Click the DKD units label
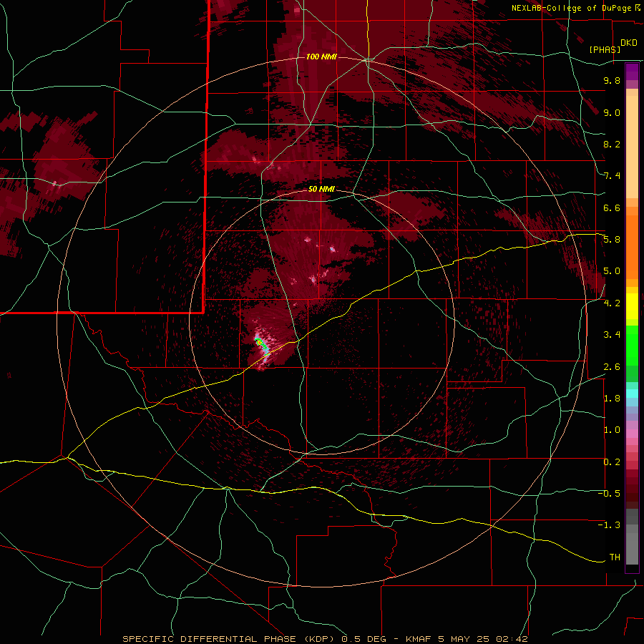 628,43
